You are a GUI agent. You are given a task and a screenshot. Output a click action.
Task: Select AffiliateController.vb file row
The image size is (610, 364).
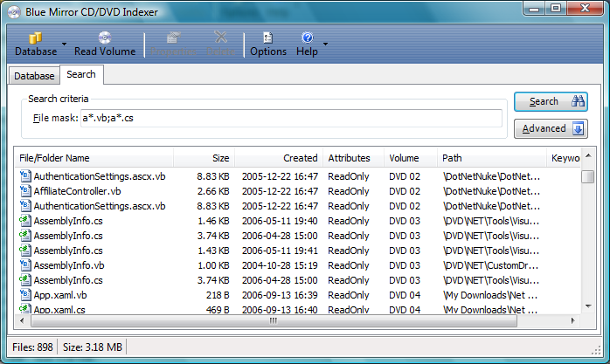298,191
